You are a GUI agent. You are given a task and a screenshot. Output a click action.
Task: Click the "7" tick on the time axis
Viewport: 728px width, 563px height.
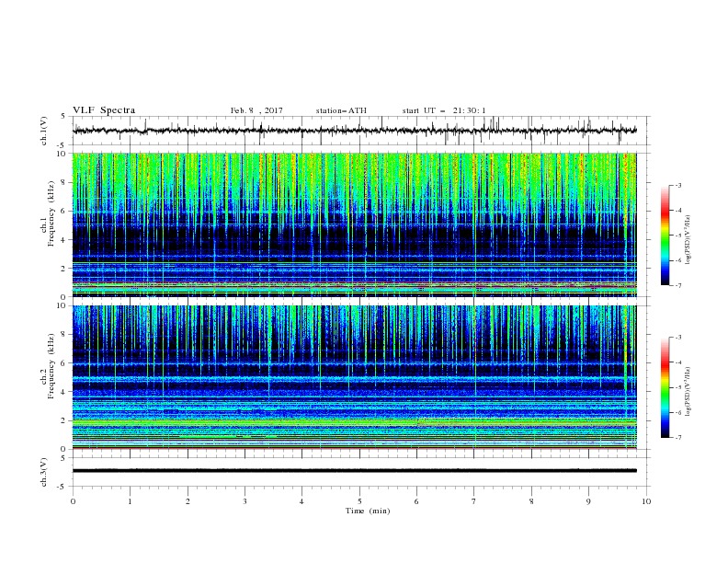(x=474, y=501)
